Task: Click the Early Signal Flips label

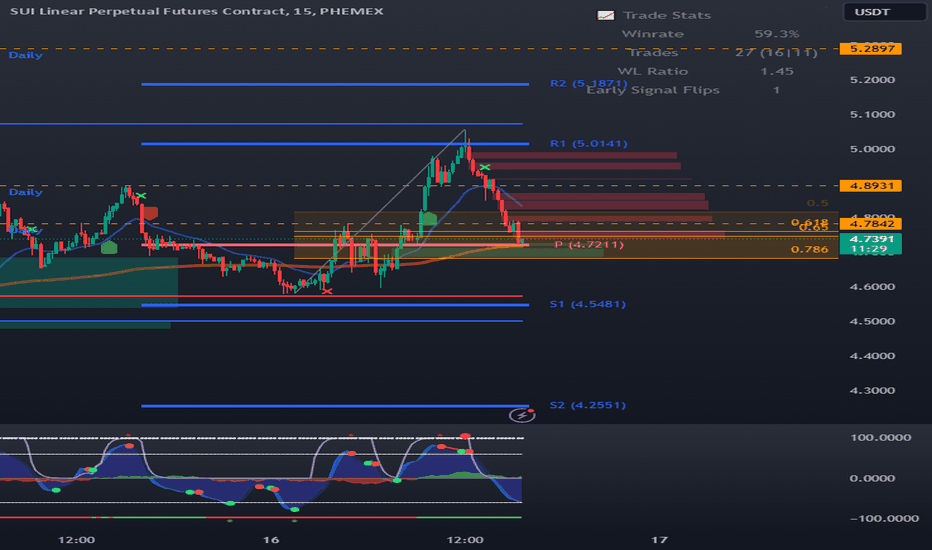Action: [653, 90]
